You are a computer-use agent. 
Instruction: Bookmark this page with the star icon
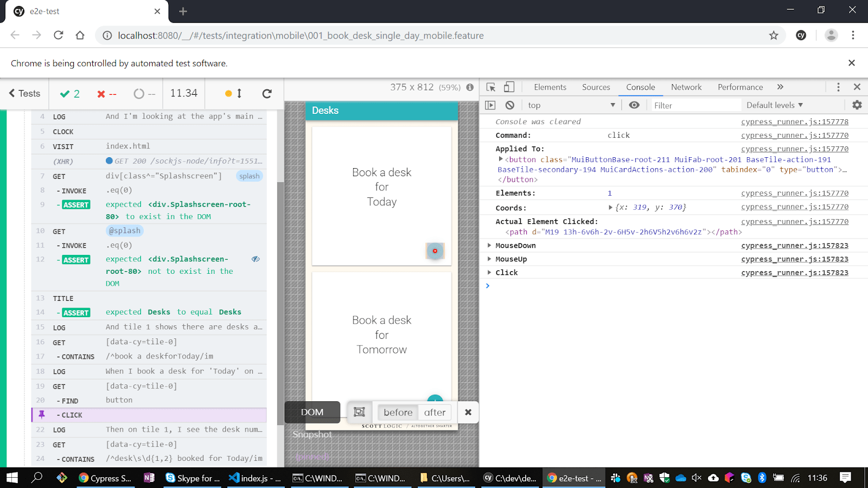point(774,35)
